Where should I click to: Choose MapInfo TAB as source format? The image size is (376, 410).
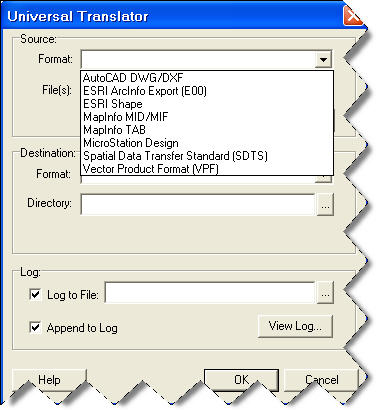pyautogui.click(x=207, y=130)
